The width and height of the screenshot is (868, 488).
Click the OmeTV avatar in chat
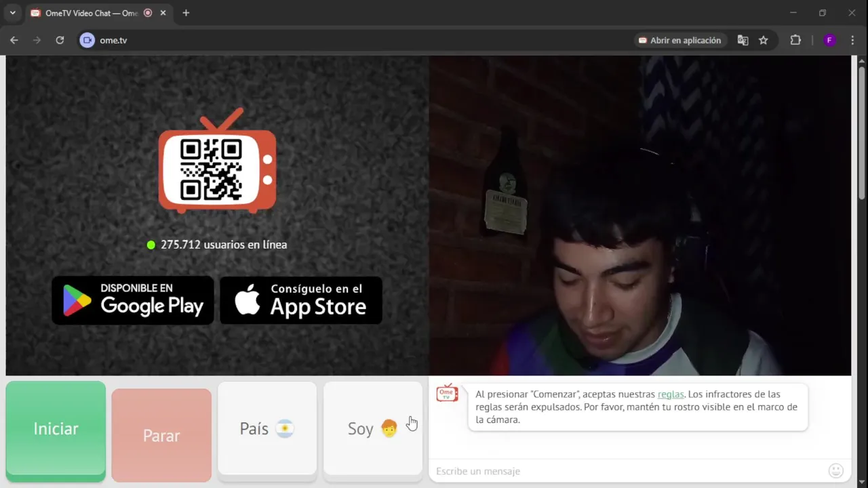(x=447, y=393)
